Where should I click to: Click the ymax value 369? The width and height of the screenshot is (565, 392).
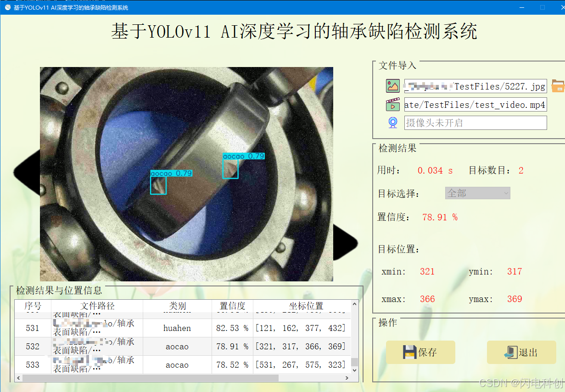[x=515, y=299]
